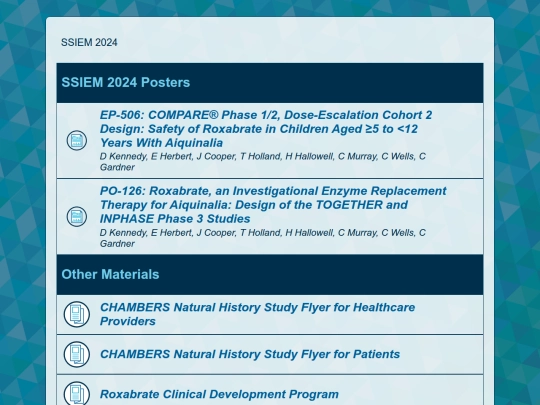This screenshot has width=540, height=405.
Task: Open CHAMBERS Natural History Study Flyer for Patients
Action: point(250,354)
